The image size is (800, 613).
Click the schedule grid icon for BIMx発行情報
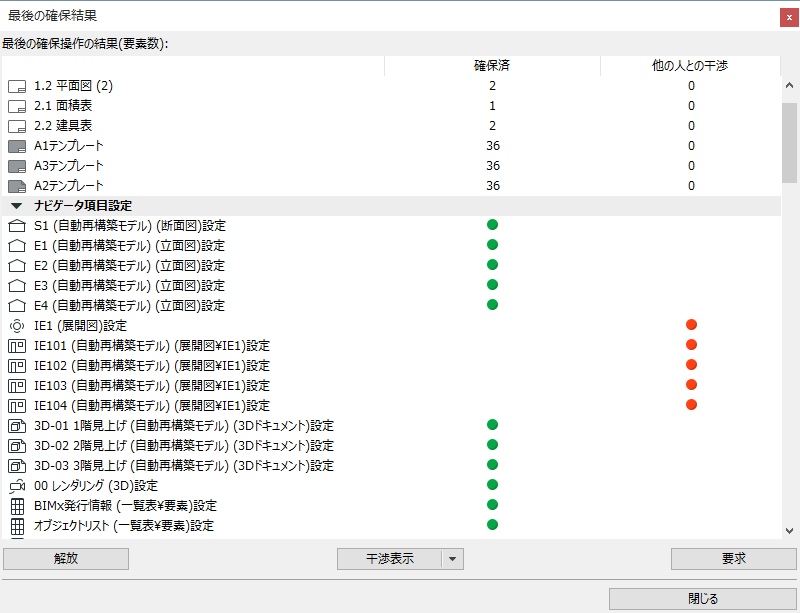coord(16,506)
